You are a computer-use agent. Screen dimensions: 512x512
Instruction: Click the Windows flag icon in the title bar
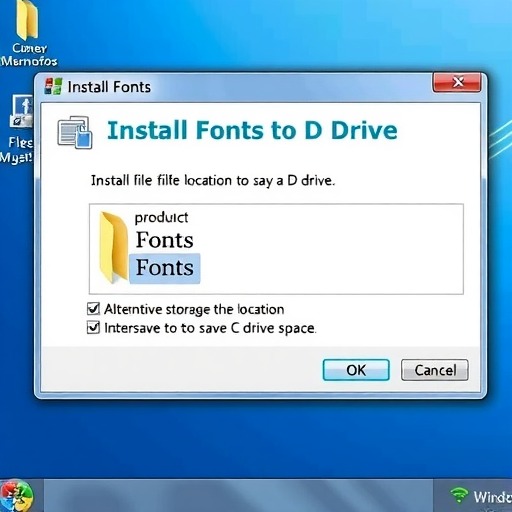pyautogui.click(x=53, y=86)
